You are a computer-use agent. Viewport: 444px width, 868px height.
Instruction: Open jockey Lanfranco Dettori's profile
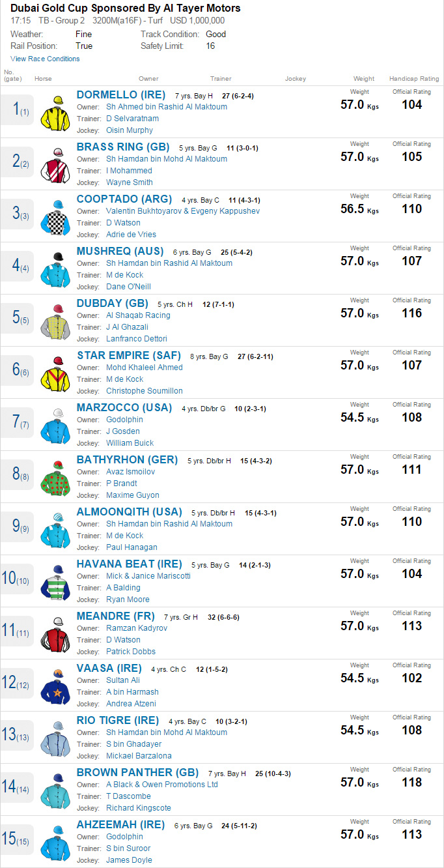(137, 339)
